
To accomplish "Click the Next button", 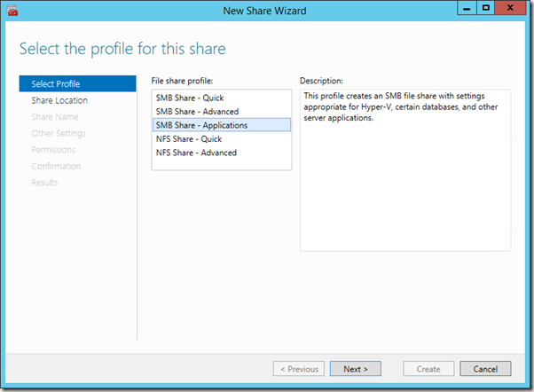I will [355, 369].
